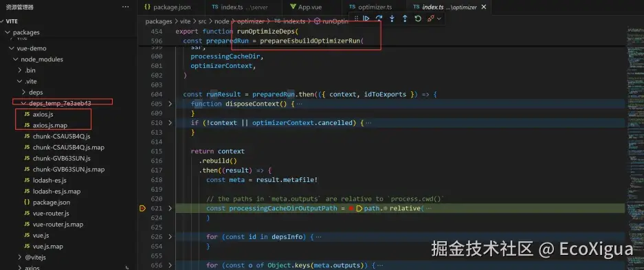Switch to the package.json tab
The image size is (644, 270).
coord(168,7)
